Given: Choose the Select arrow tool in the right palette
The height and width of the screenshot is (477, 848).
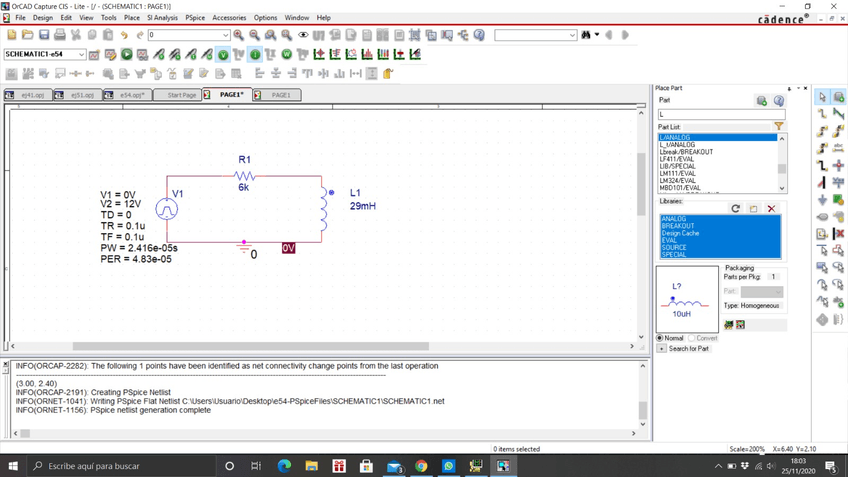Looking at the screenshot, I should pos(822,97).
